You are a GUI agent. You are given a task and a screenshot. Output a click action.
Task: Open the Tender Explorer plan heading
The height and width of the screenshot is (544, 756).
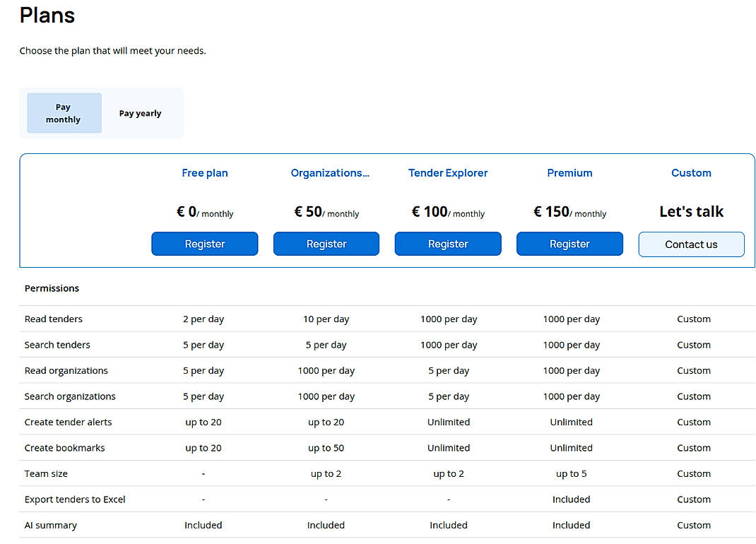tap(448, 172)
